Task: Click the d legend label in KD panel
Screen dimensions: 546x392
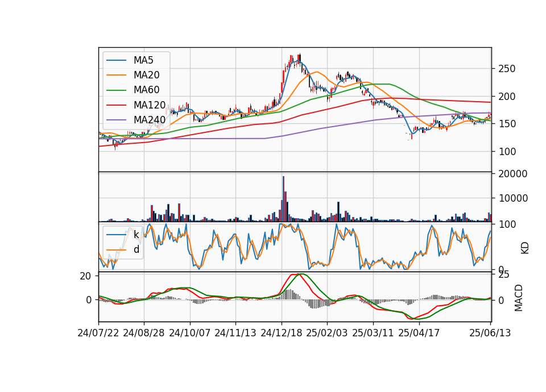Action: pyautogui.click(x=136, y=249)
